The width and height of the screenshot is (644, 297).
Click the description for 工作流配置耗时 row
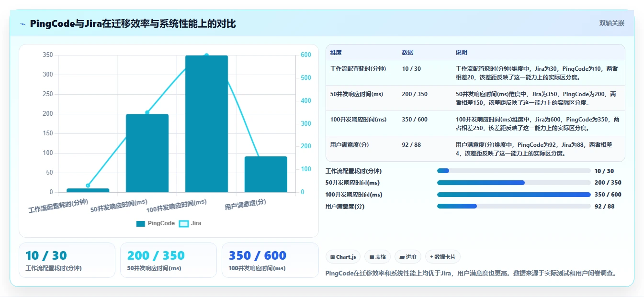tap(537, 73)
